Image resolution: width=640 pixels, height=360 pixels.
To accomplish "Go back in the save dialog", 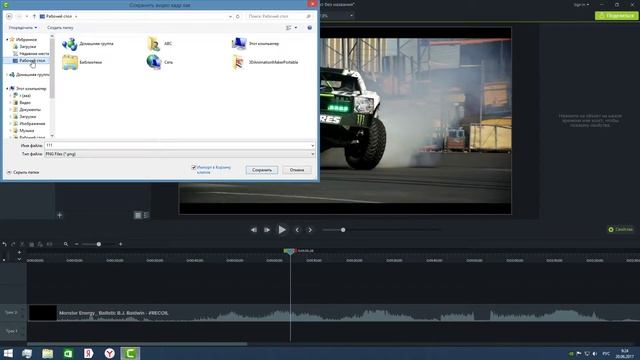I will (x=9, y=16).
